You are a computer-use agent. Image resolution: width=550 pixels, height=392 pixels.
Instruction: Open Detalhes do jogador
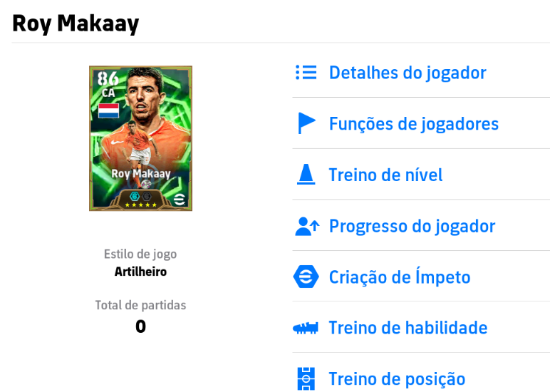pyautogui.click(x=408, y=73)
